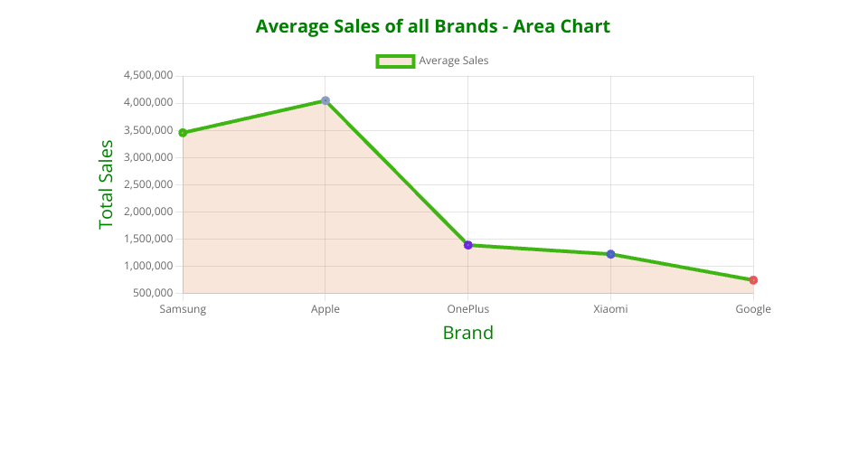This screenshot has height=452, width=868.
Task: Click the 4,500,000 y-axis tick label
Action: coord(147,76)
